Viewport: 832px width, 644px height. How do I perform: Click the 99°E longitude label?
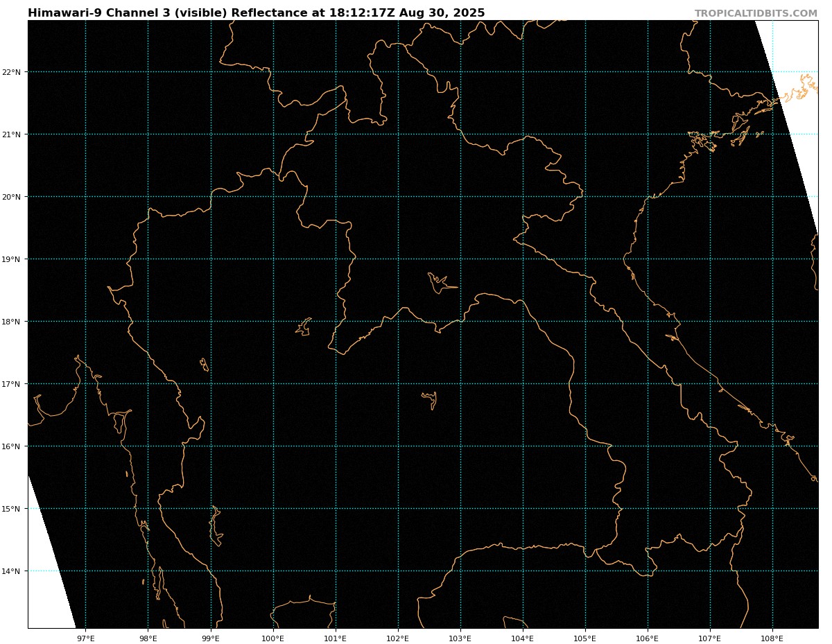tap(211, 638)
